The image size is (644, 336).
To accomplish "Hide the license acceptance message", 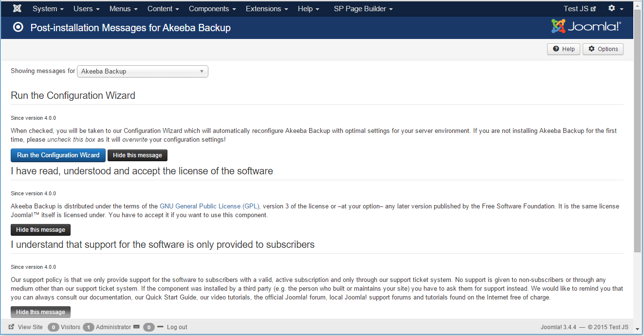I will (40, 229).
